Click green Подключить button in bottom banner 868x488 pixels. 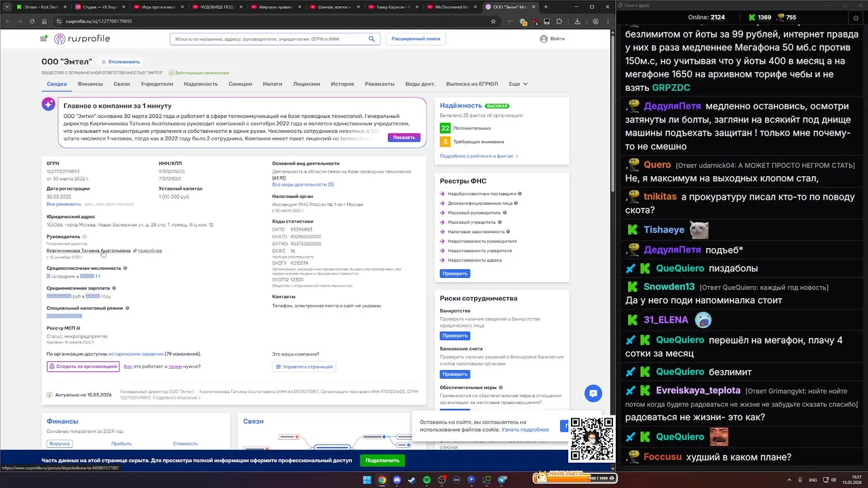click(382, 460)
